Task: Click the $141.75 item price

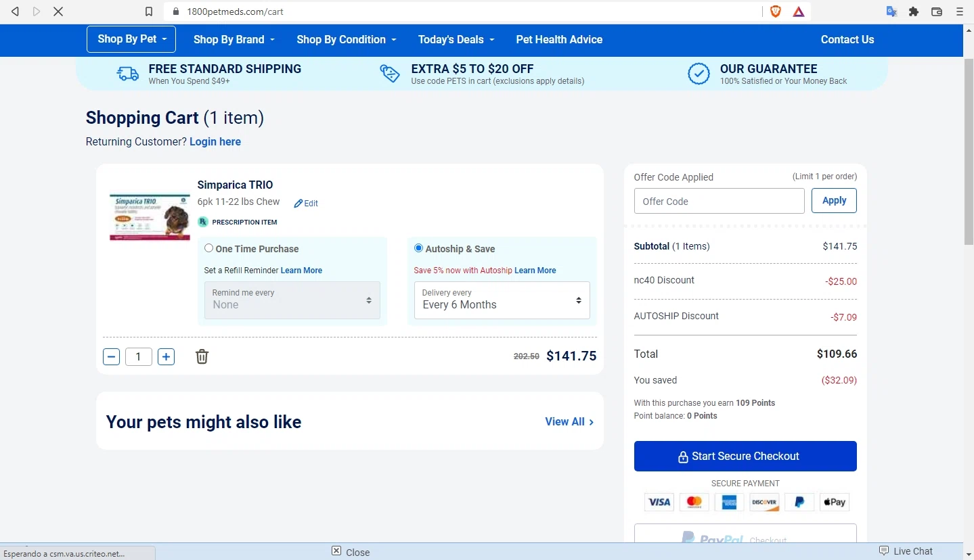Action: click(571, 356)
